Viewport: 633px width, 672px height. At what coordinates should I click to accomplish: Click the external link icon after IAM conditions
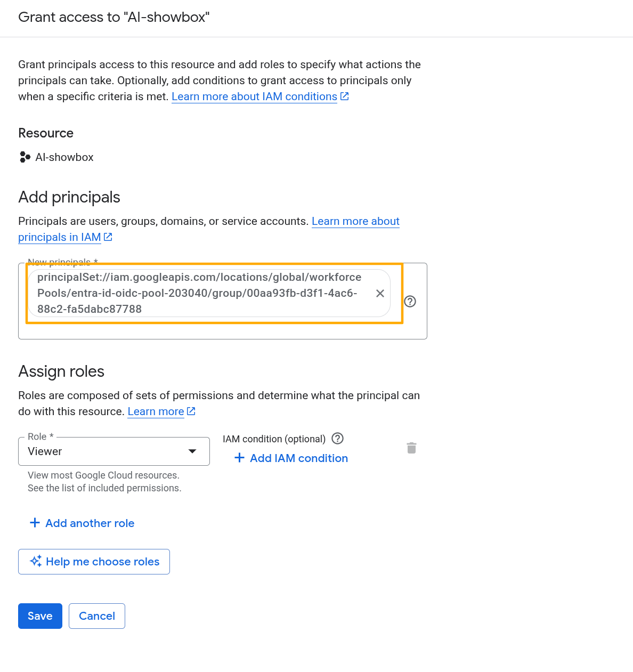click(344, 96)
